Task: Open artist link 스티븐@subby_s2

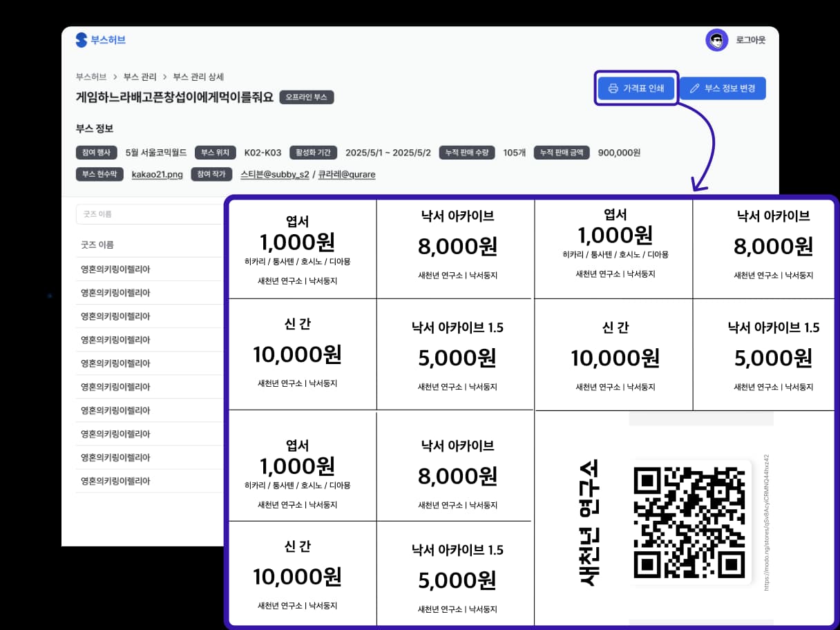Action: (x=274, y=174)
